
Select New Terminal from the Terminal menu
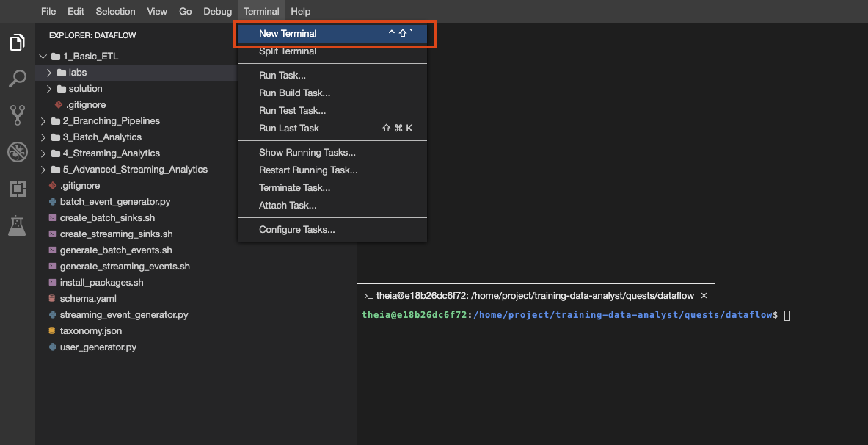[288, 34]
